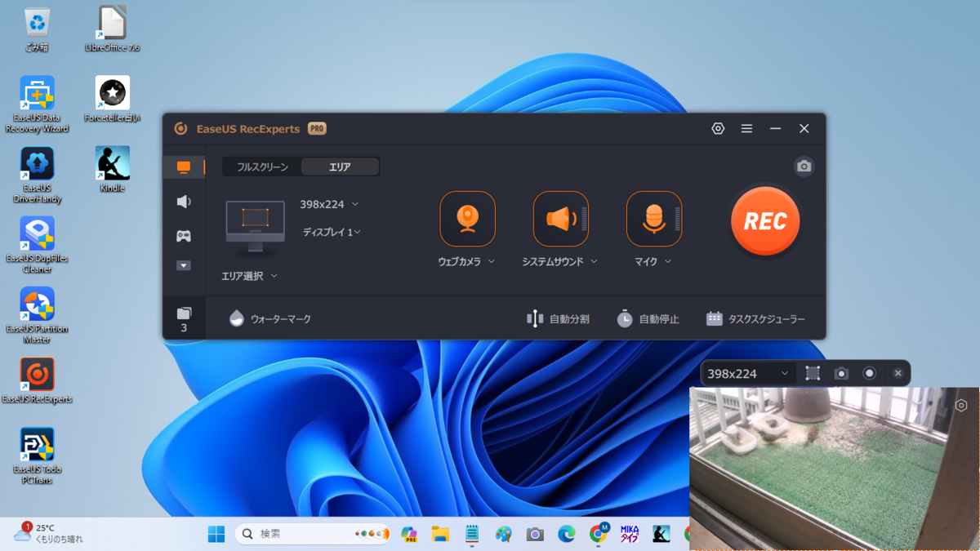Select screen recording mode in sidebar
This screenshot has height=551, width=980.
pyautogui.click(x=184, y=167)
